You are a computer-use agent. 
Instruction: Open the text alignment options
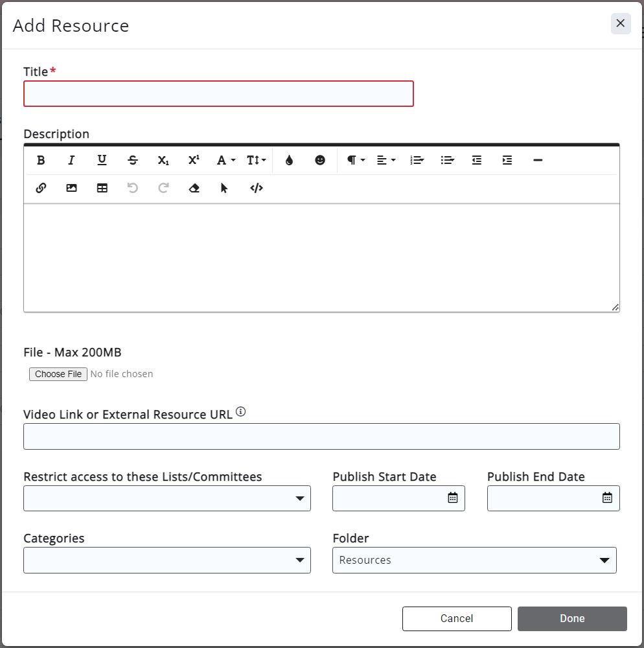385,160
